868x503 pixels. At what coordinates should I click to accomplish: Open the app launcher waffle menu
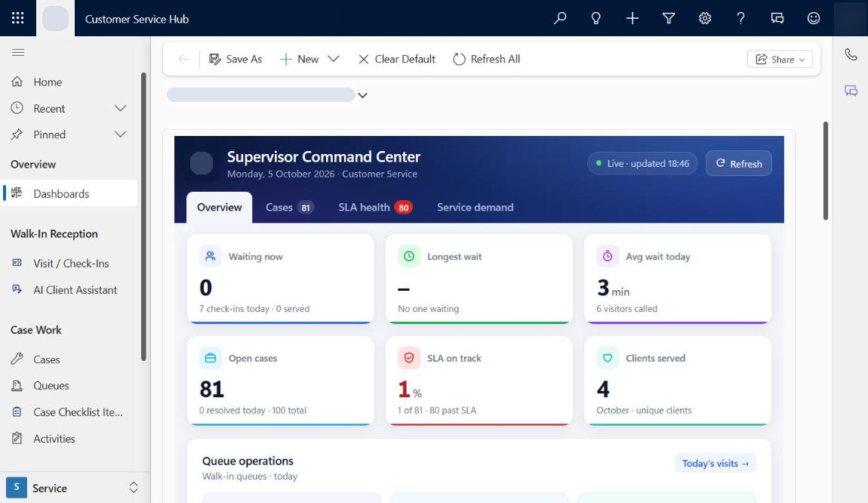[17, 18]
